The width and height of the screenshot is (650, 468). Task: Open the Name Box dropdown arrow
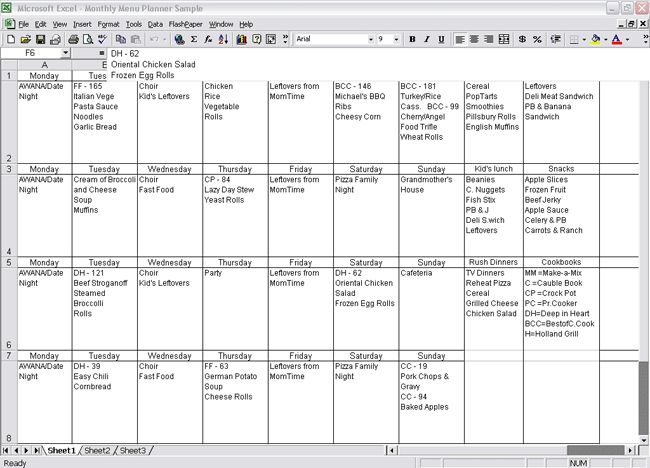click(65, 53)
